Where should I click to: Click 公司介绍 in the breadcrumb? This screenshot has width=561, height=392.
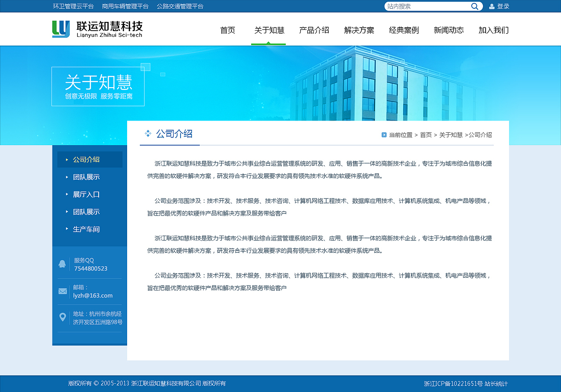480,135
